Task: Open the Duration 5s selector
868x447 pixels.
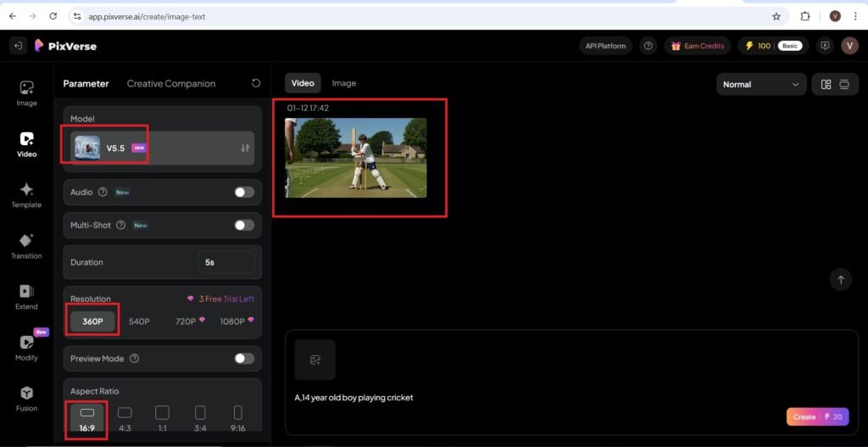Action: tap(225, 262)
